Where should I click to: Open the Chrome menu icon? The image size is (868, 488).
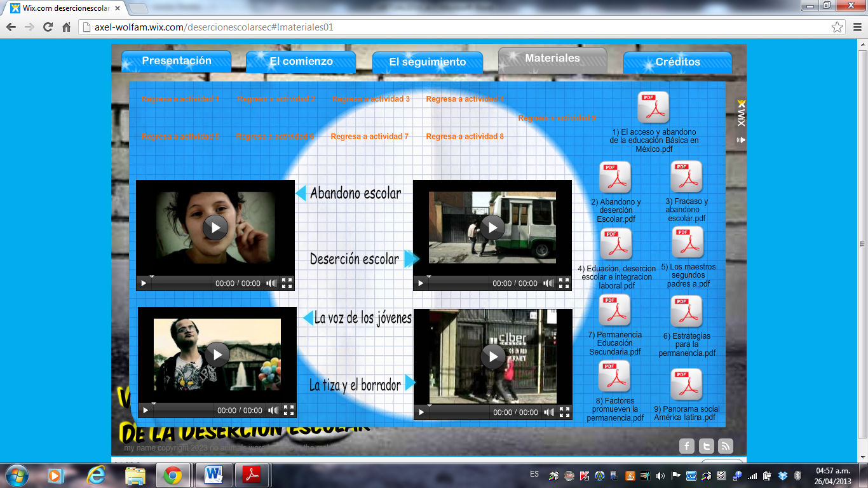(x=856, y=27)
